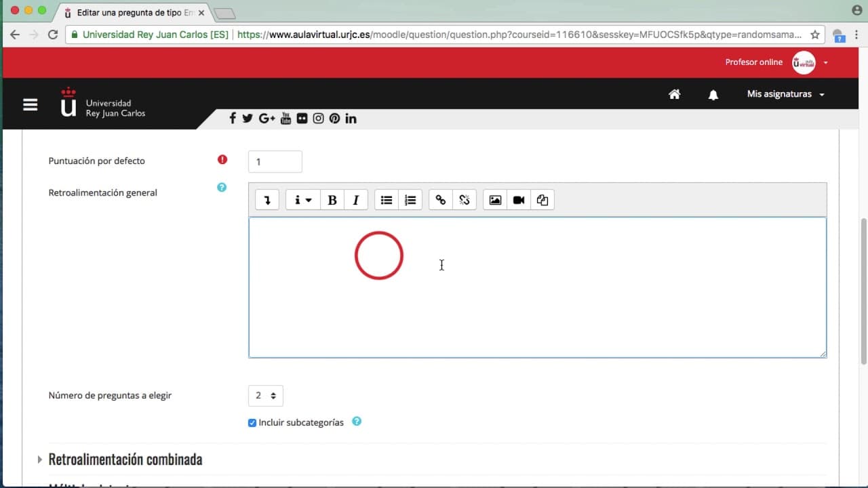Open a new browser tab

224,14
